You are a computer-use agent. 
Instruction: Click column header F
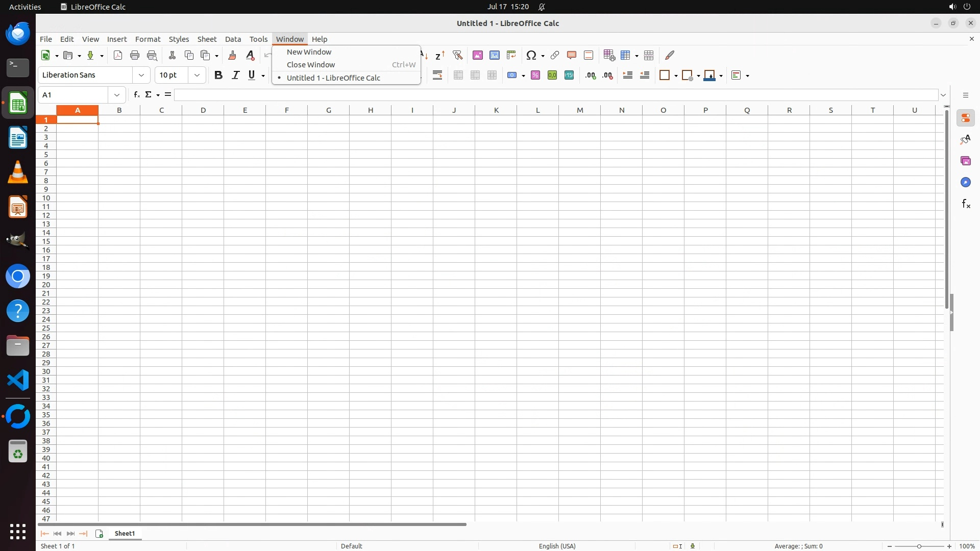[287, 110]
